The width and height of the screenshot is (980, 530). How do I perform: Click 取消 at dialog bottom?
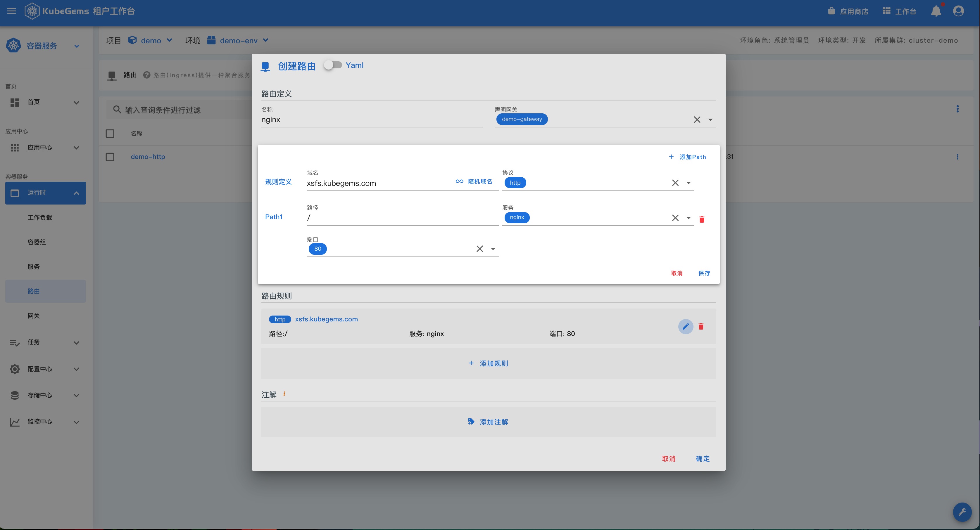(669, 459)
